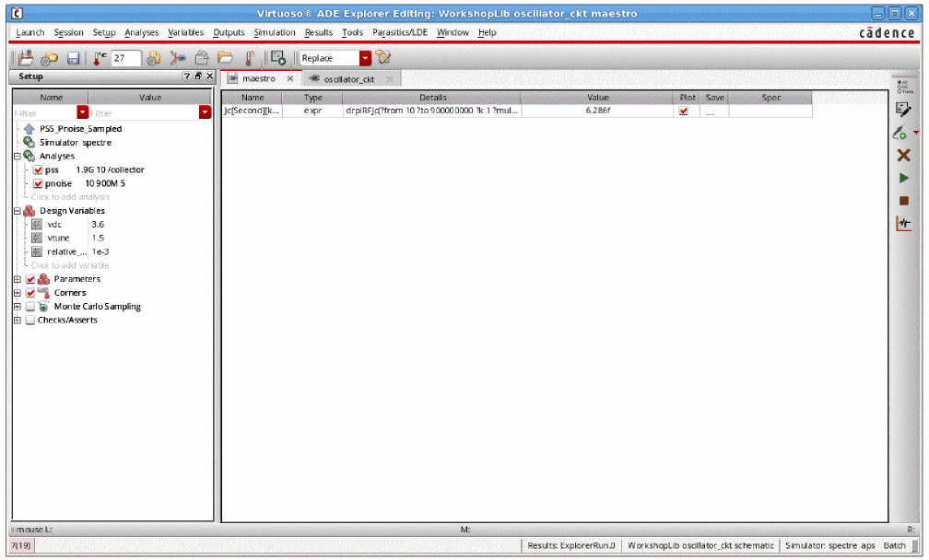
Task: Delete the selected item with the brown X icon
Action: coord(903,155)
